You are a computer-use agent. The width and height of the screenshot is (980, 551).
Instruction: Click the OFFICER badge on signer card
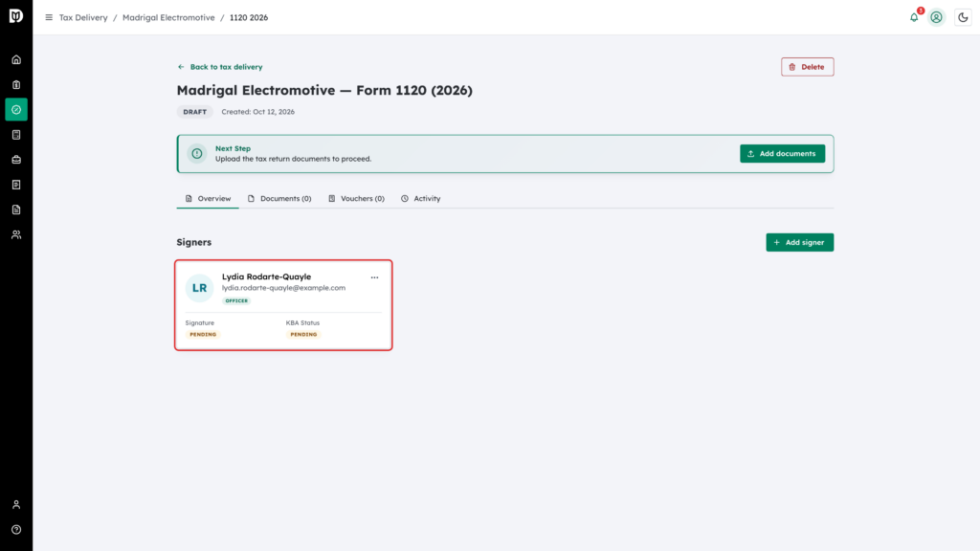(x=237, y=301)
